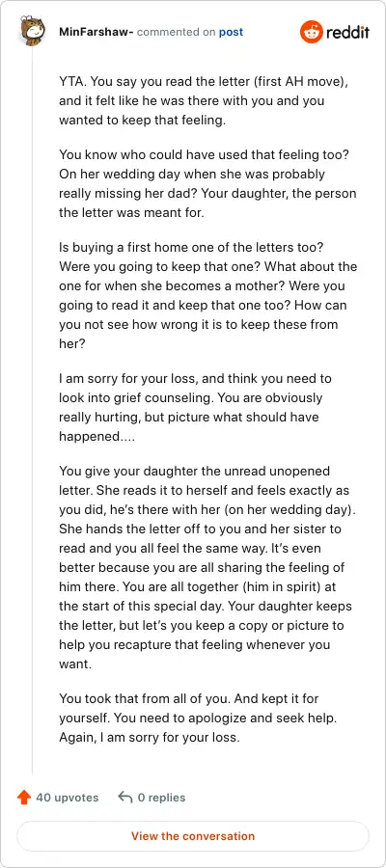
Task: Open the MinFarshaw- username profile link
Action: coord(96,32)
